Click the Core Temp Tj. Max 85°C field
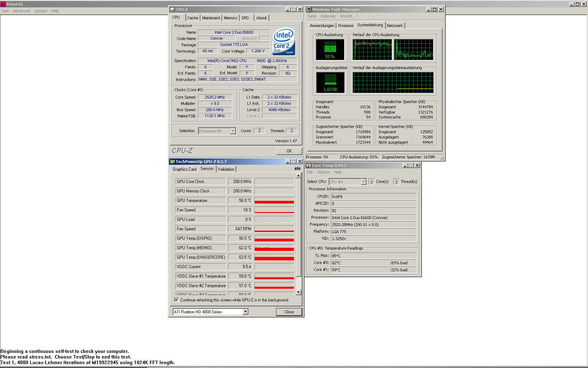The width and height of the screenshot is (588, 368). (374, 256)
